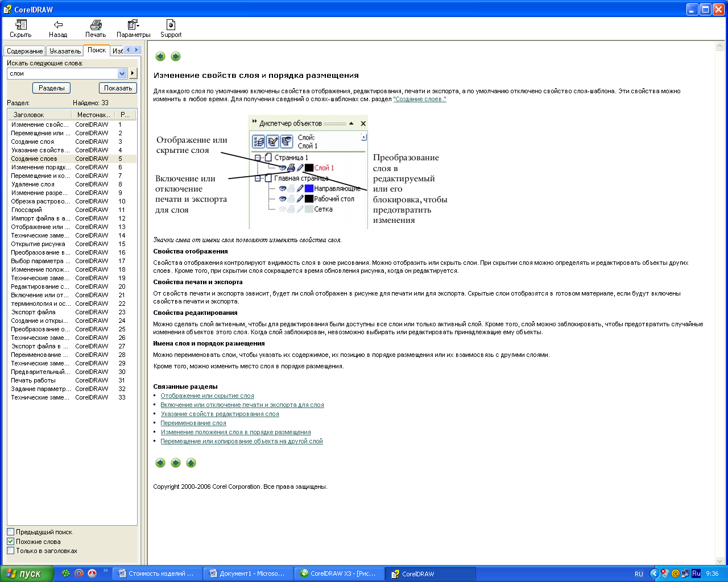
Task: Switch to CorelDRAW X3 taskbar button
Action: click(x=340, y=573)
